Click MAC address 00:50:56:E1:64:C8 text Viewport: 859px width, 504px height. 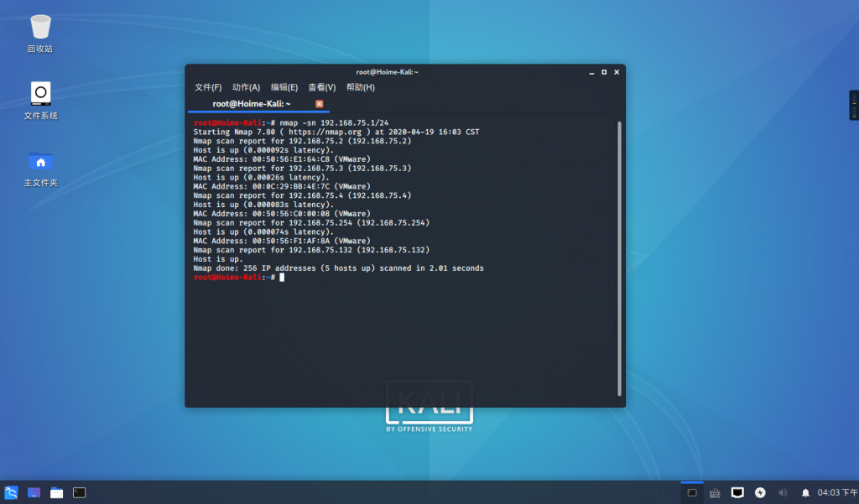click(291, 159)
